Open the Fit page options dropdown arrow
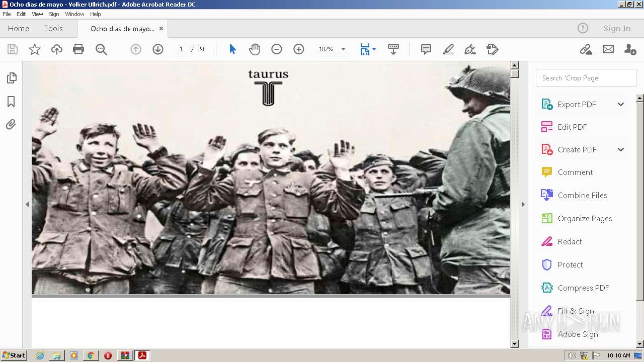 [x=374, y=49]
